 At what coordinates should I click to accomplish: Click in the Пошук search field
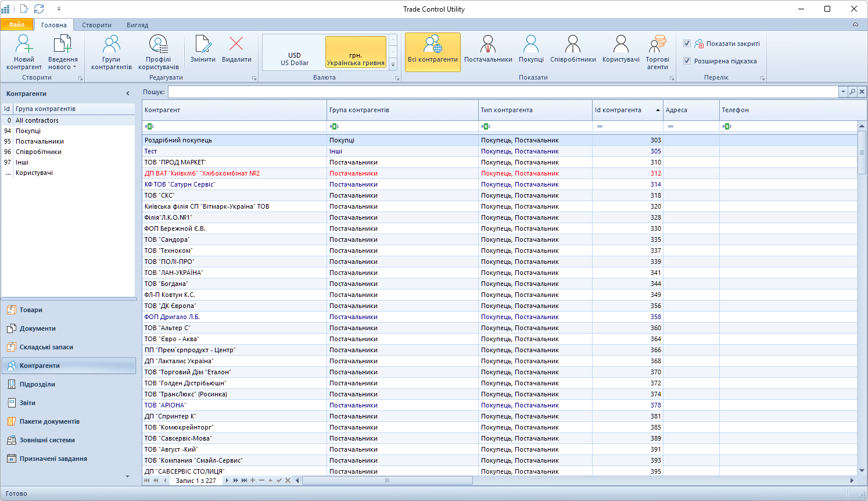(503, 92)
